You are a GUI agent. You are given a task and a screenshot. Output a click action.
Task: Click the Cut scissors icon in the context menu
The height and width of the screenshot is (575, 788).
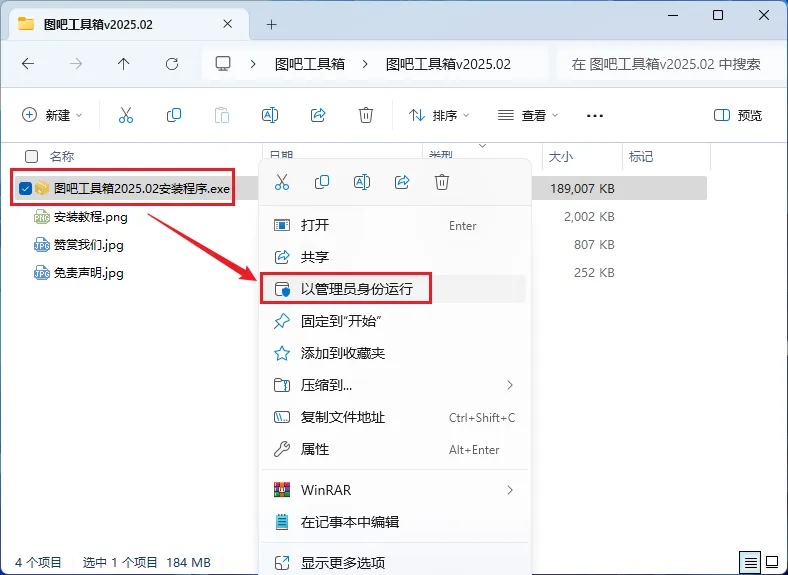pos(282,182)
